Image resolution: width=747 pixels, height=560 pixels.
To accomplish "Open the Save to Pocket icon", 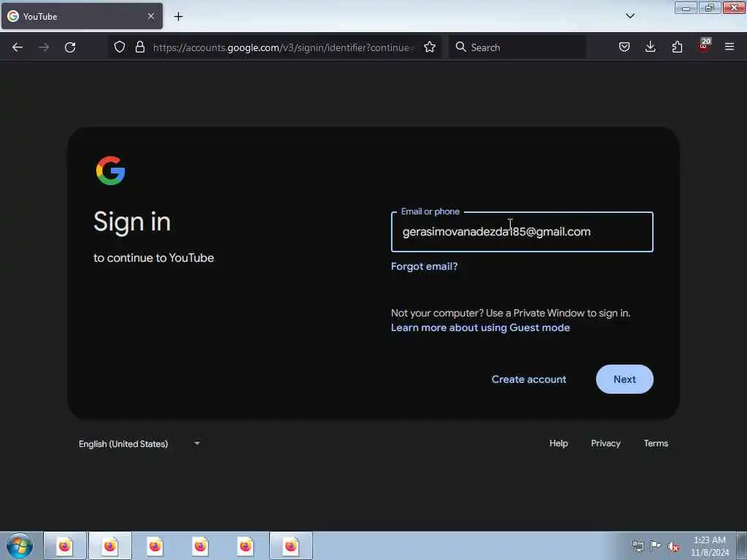I will 624,47.
